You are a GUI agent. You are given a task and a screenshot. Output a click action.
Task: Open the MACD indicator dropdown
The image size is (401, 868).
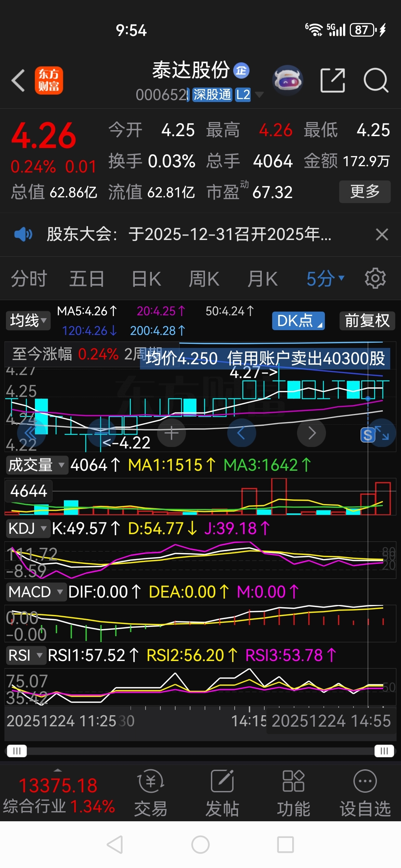click(x=36, y=592)
